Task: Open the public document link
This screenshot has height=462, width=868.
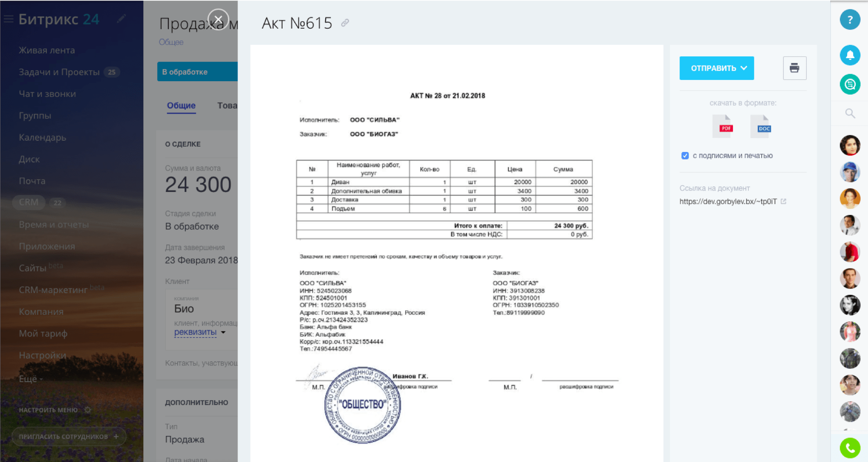Action: pos(728,201)
